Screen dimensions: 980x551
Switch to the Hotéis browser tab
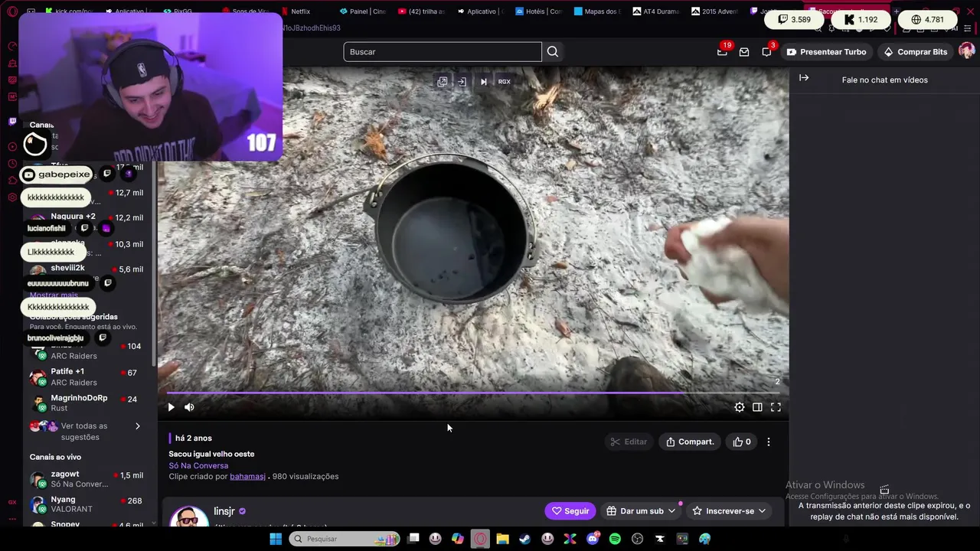[x=540, y=11]
